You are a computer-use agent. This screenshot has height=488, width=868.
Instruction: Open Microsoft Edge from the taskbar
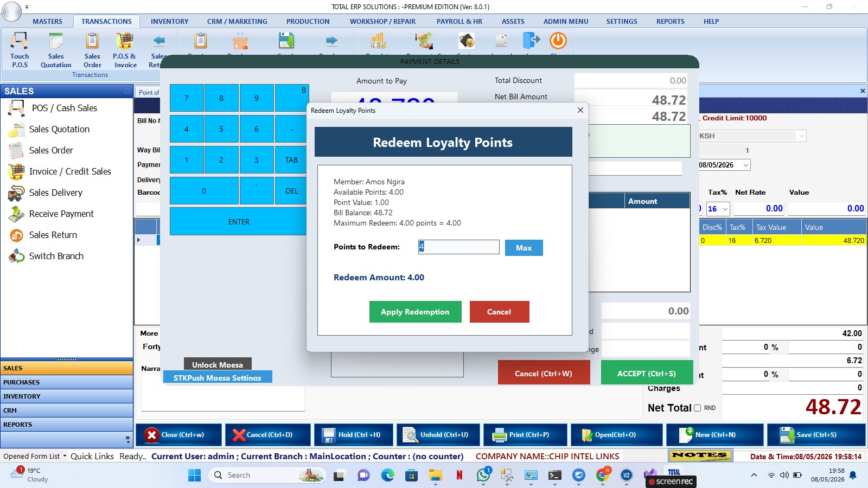pos(387,476)
